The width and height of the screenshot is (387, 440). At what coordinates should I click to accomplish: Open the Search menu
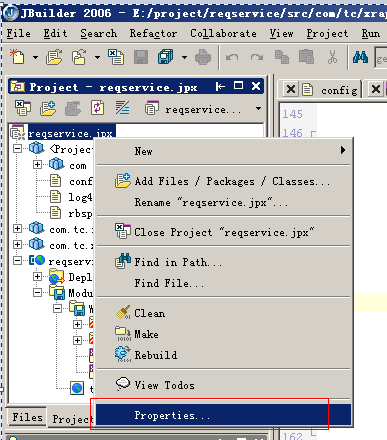[x=99, y=34]
